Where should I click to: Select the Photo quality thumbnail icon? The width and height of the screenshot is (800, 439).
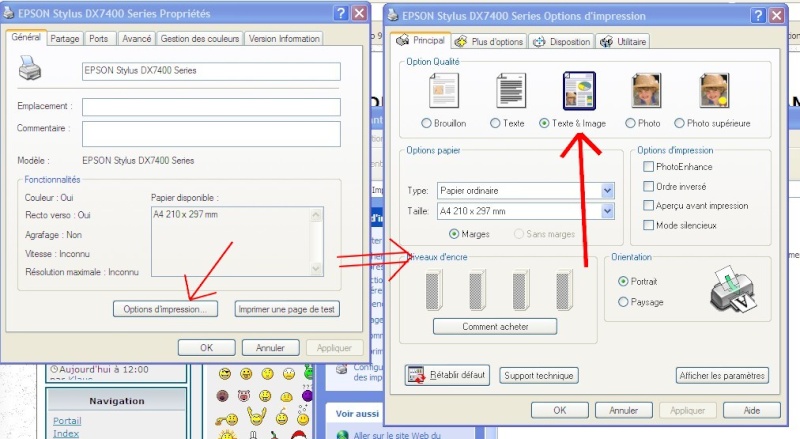tap(646, 91)
